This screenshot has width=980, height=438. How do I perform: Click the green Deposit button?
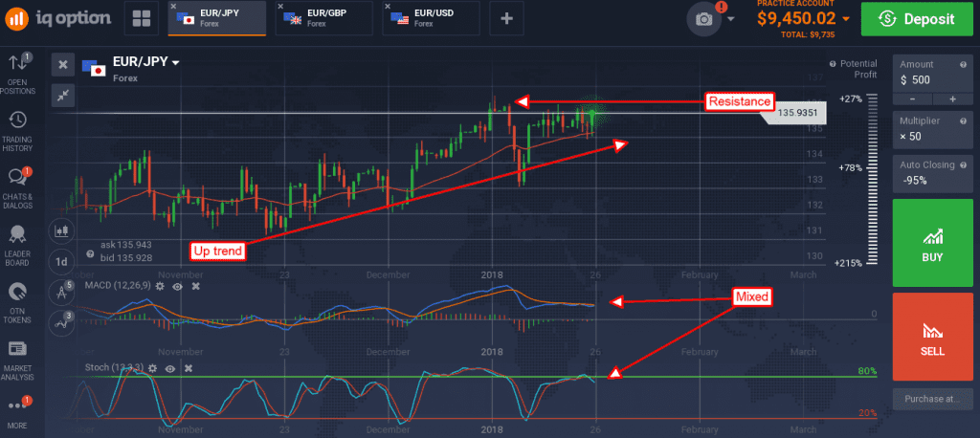tap(916, 19)
